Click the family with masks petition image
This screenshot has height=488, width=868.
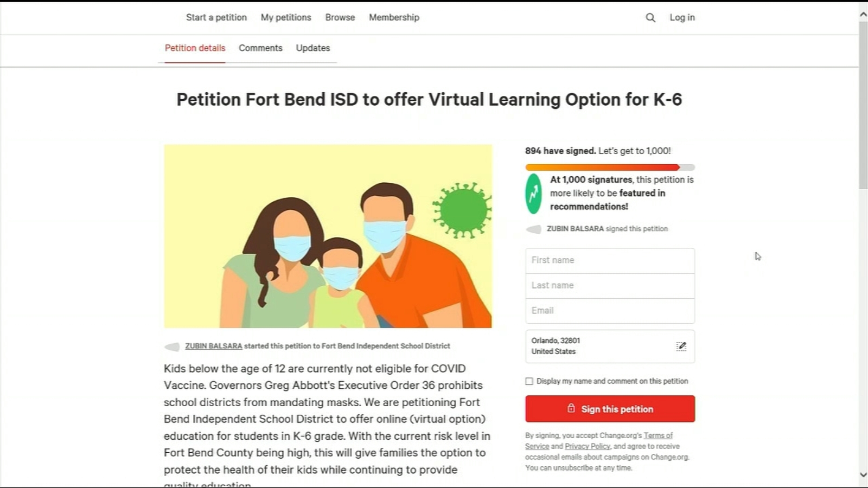point(328,236)
